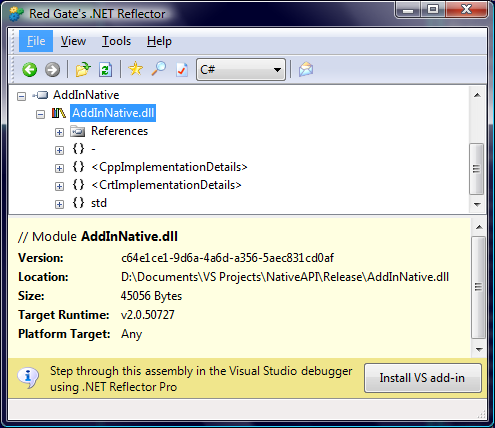Image resolution: width=495 pixels, height=428 pixels.
Task: Open the C# language dropdown
Action: tap(241, 70)
